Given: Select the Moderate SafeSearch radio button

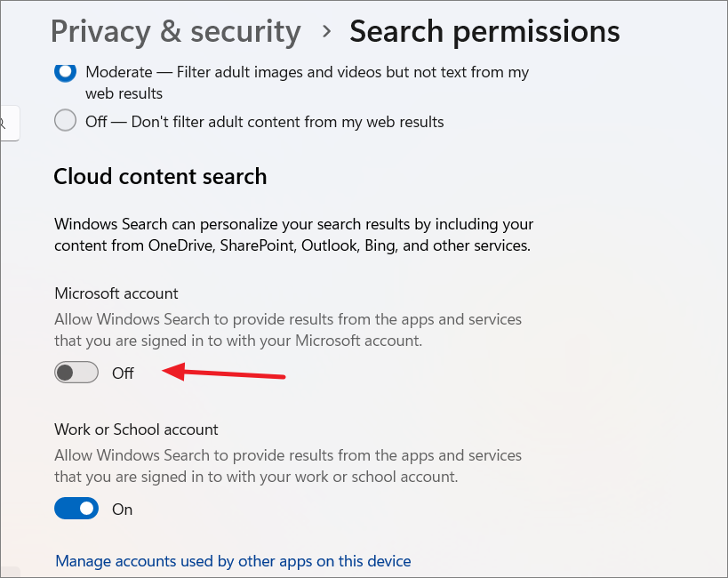Looking at the screenshot, I should (x=65, y=72).
